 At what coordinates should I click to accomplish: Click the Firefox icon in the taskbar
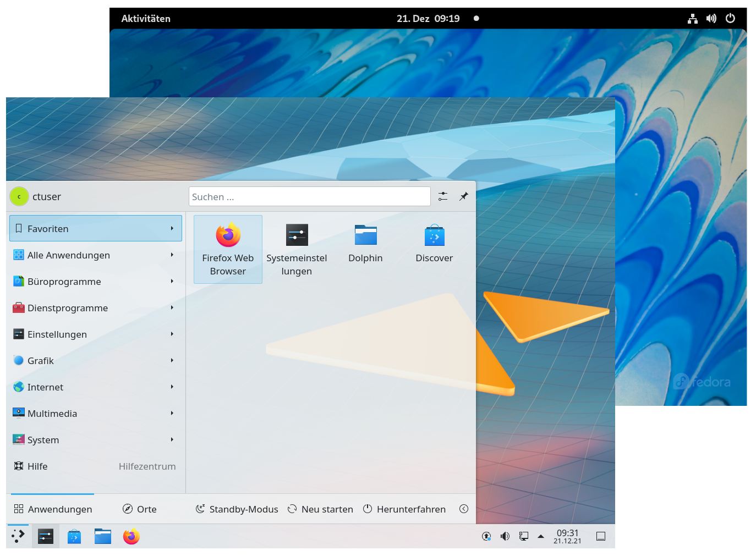[x=131, y=536]
